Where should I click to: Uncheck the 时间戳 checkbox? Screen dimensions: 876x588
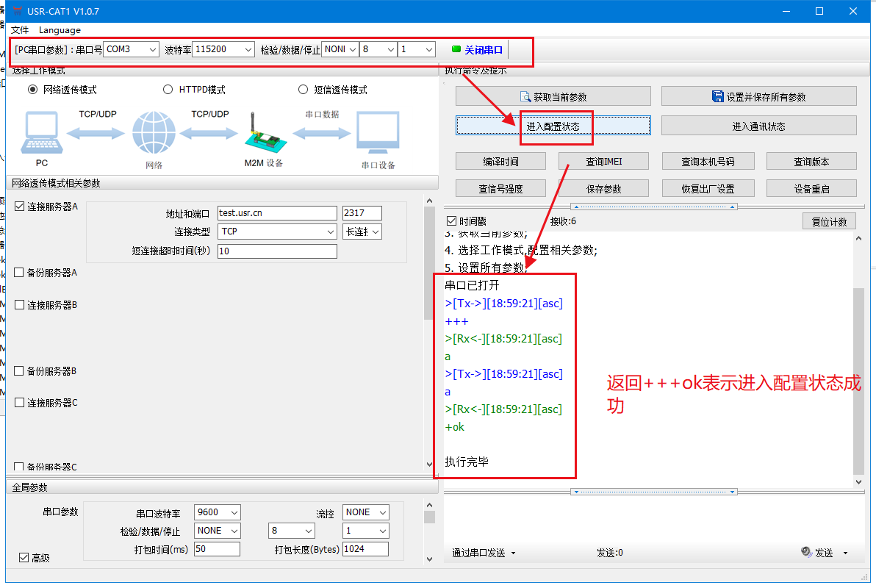point(452,221)
